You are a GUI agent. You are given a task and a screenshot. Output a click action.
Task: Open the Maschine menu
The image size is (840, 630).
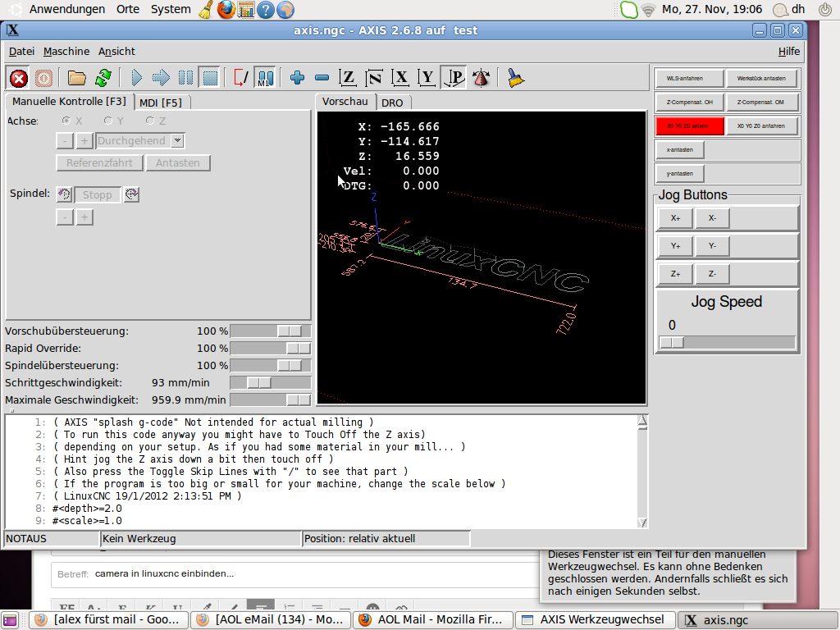tap(66, 52)
